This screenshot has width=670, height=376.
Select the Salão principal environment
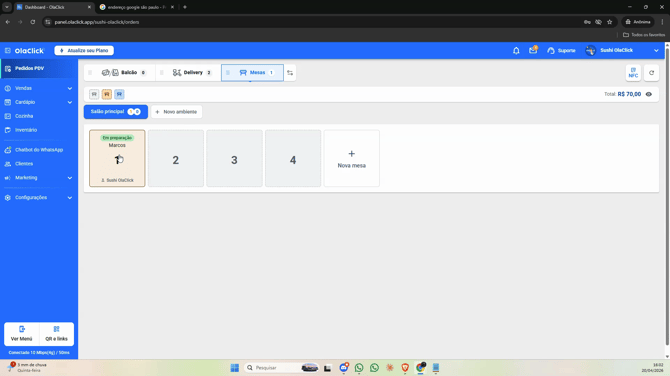[116, 112]
